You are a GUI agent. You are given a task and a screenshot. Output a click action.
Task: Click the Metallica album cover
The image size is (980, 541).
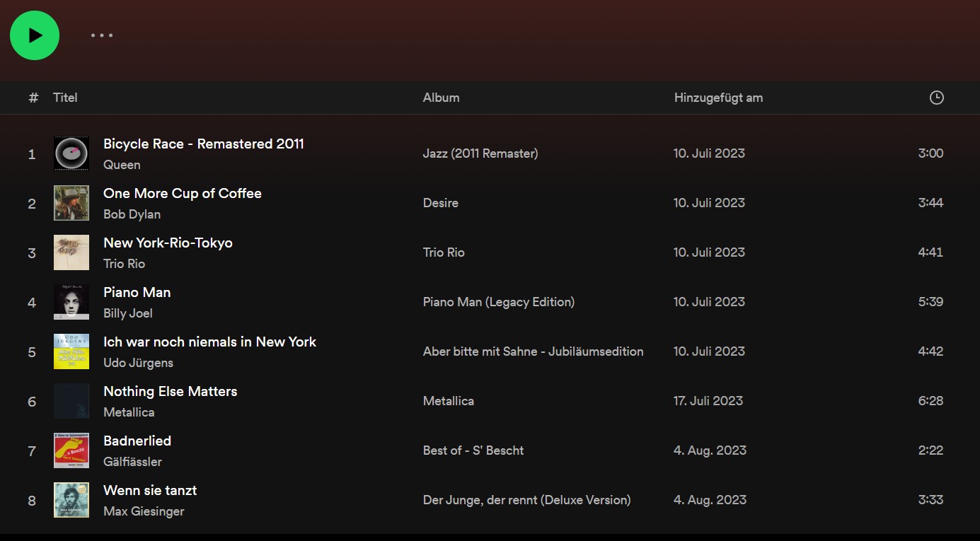pos(71,401)
